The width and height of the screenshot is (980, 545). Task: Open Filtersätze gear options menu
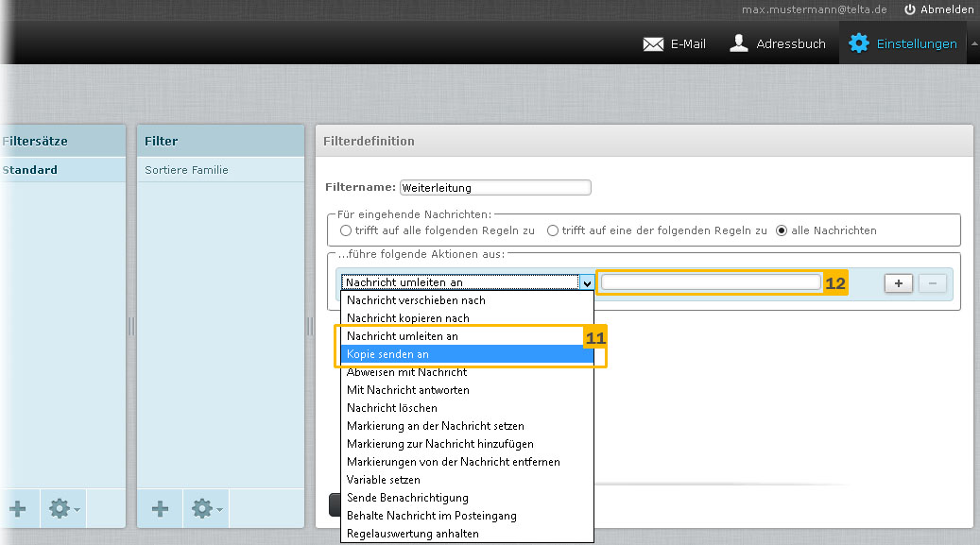point(63,509)
